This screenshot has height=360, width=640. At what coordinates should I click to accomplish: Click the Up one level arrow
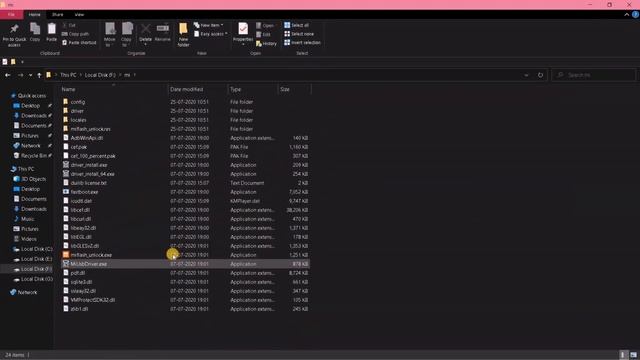(x=39, y=75)
